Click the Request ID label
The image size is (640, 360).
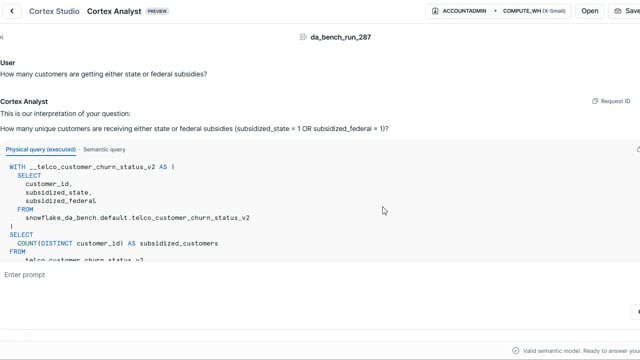pyautogui.click(x=615, y=101)
